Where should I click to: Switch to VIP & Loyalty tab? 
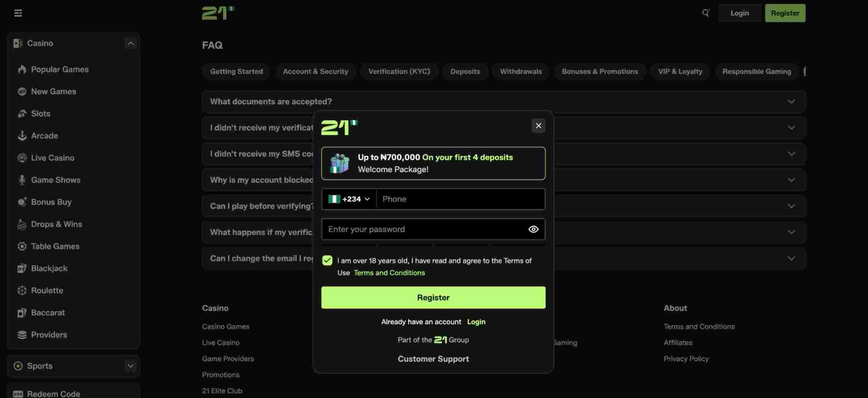click(x=680, y=72)
